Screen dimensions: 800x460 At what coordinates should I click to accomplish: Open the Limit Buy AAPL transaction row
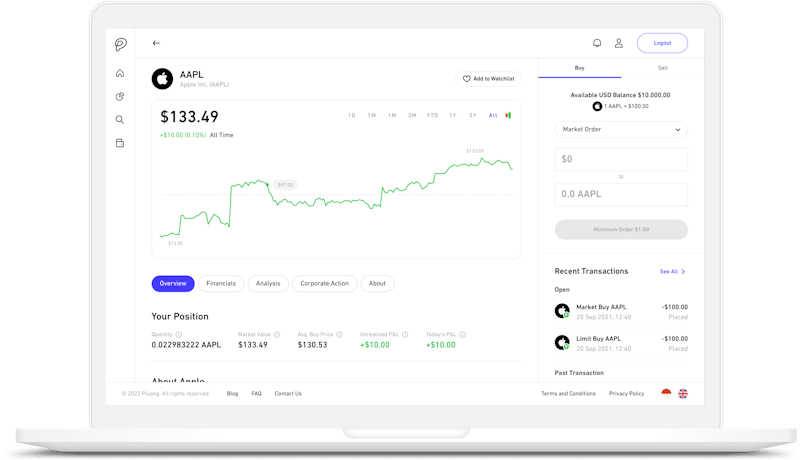point(621,343)
